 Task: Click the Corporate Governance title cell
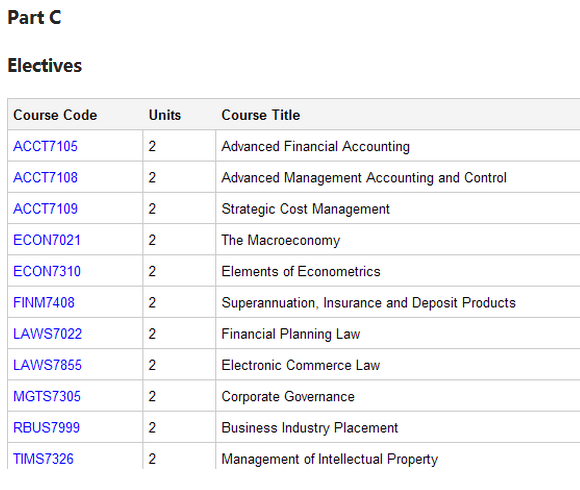click(398, 396)
